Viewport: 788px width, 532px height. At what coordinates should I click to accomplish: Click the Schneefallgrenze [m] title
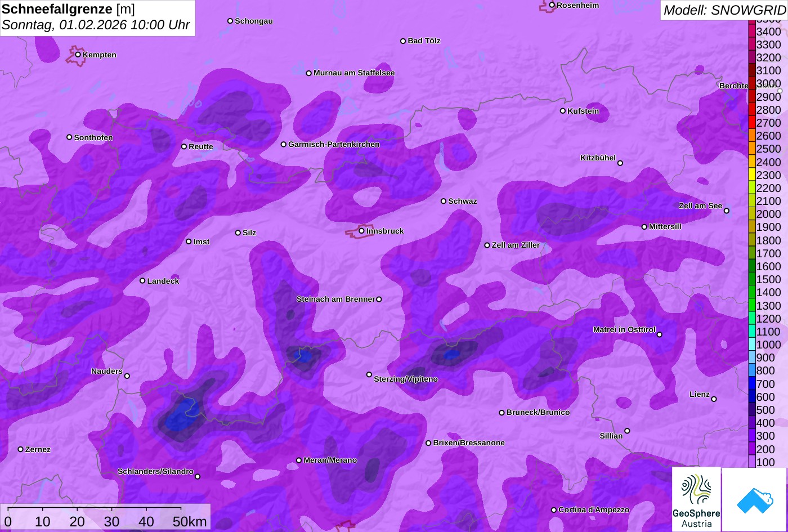click(68, 9)
